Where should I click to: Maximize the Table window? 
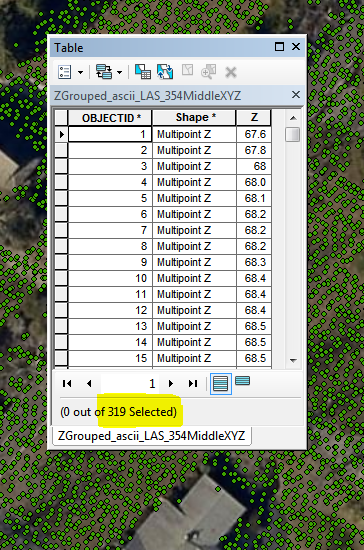(x=279, y=47)
